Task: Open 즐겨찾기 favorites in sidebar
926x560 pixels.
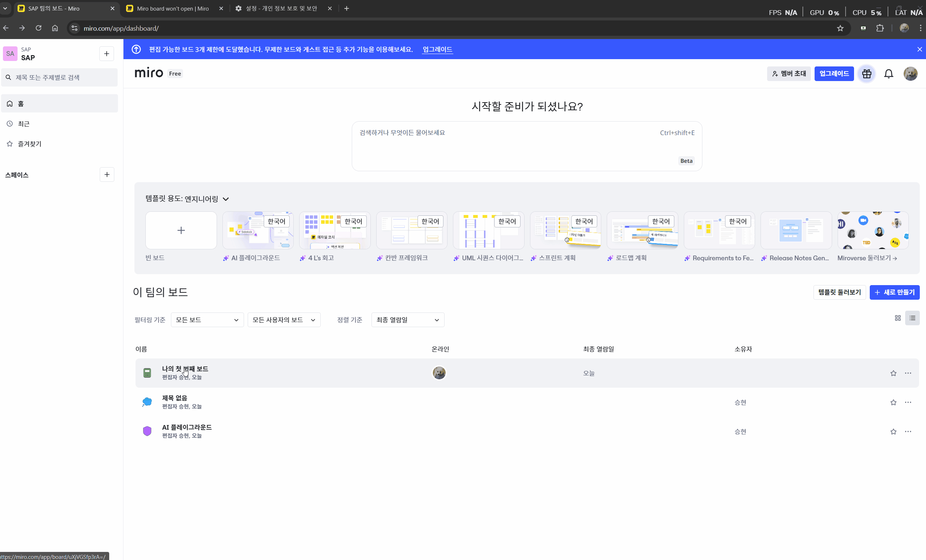Action: pyautogui.click(x=30, y=144)
